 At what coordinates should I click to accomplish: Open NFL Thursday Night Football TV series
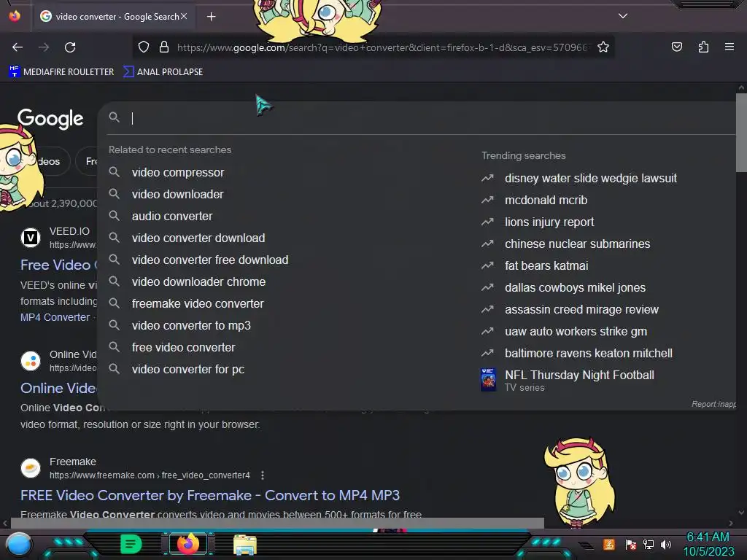(x=579, y=380)
